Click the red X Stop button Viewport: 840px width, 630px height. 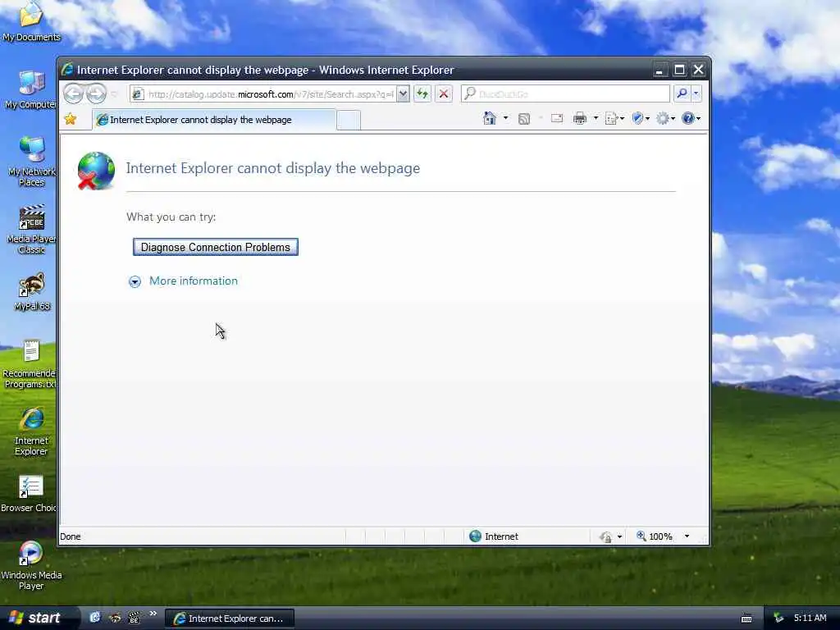pyautogui.click(x=444, y=94)
